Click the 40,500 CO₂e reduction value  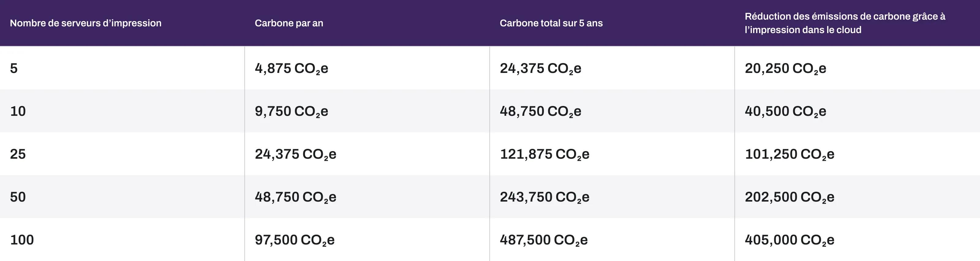click(786, 111)
